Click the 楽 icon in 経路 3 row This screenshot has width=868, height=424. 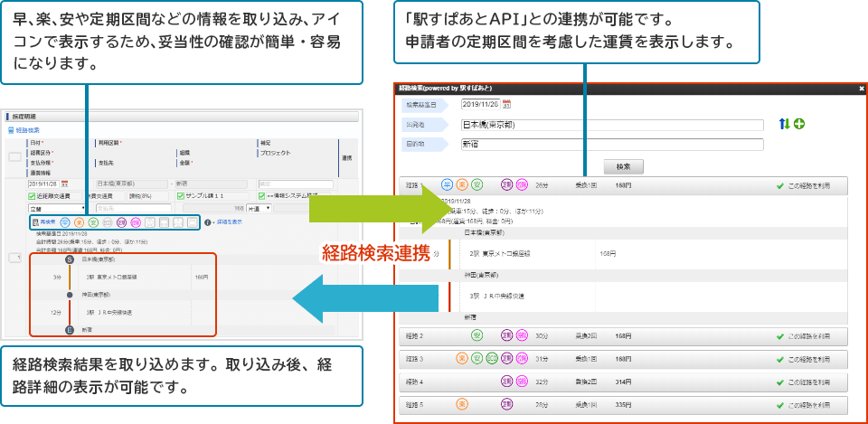[462, 359]
